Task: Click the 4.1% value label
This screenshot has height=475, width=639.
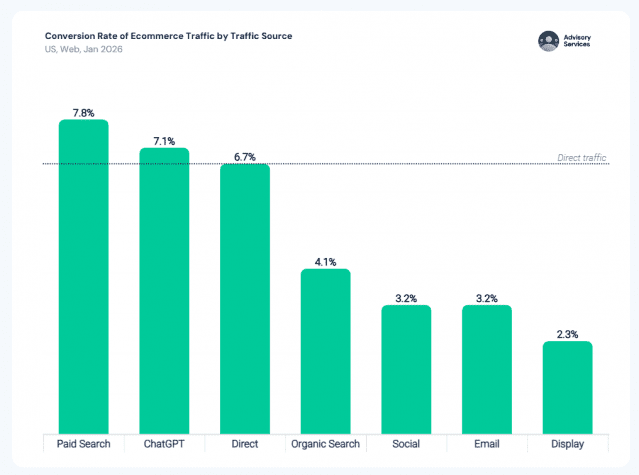Action: coord(326,262)
